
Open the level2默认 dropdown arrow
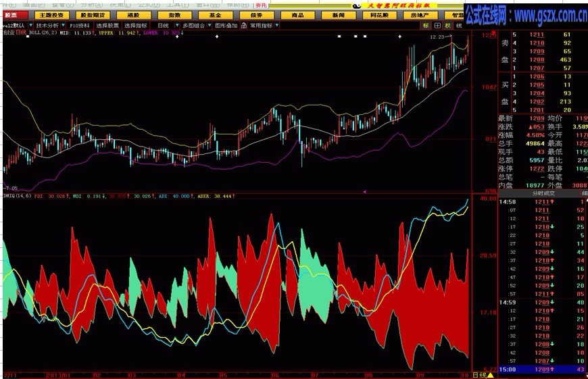coord(30,26)
